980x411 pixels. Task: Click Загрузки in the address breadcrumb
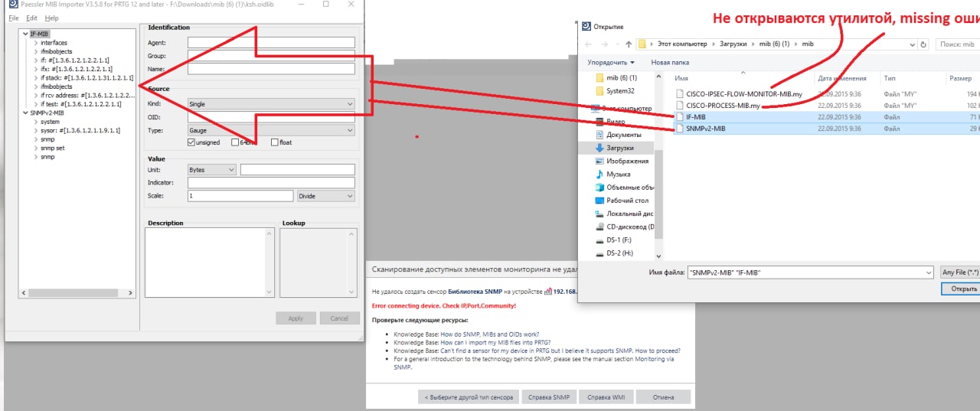click(x=733, y=44)
